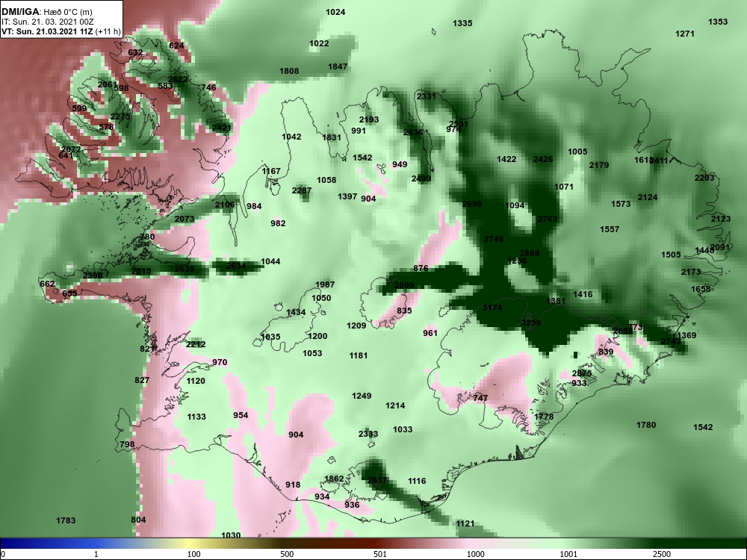The width and height of the screenshot is (747, 560).
Task: Select the '1780' value off southeast coast
Action: (x=646, y=425)
